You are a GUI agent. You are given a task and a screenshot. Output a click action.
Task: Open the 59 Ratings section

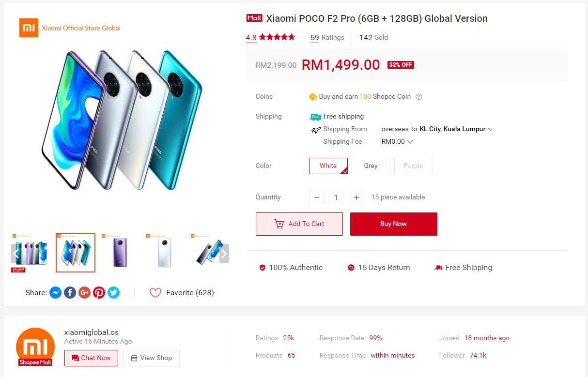(x=327, y=37)
